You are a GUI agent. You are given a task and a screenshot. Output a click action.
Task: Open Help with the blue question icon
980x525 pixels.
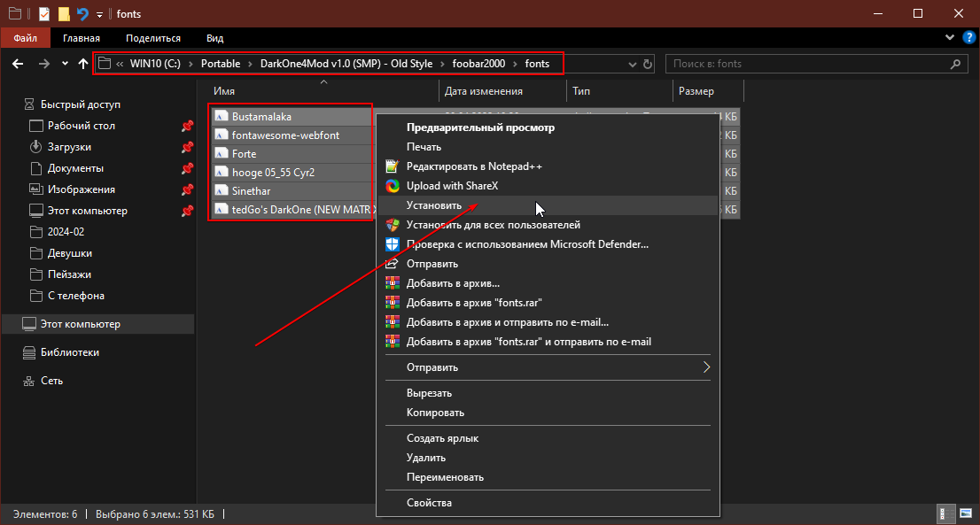coord(968,37)
